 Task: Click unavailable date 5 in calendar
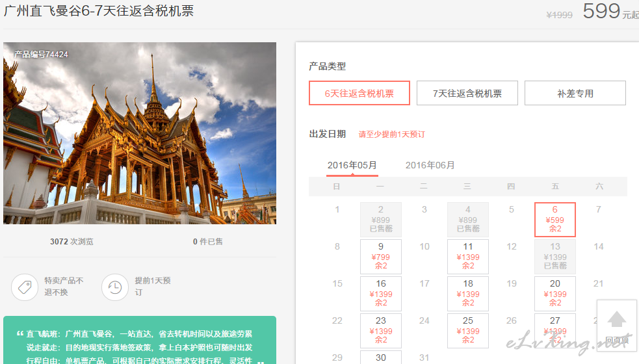coord(512,209)
